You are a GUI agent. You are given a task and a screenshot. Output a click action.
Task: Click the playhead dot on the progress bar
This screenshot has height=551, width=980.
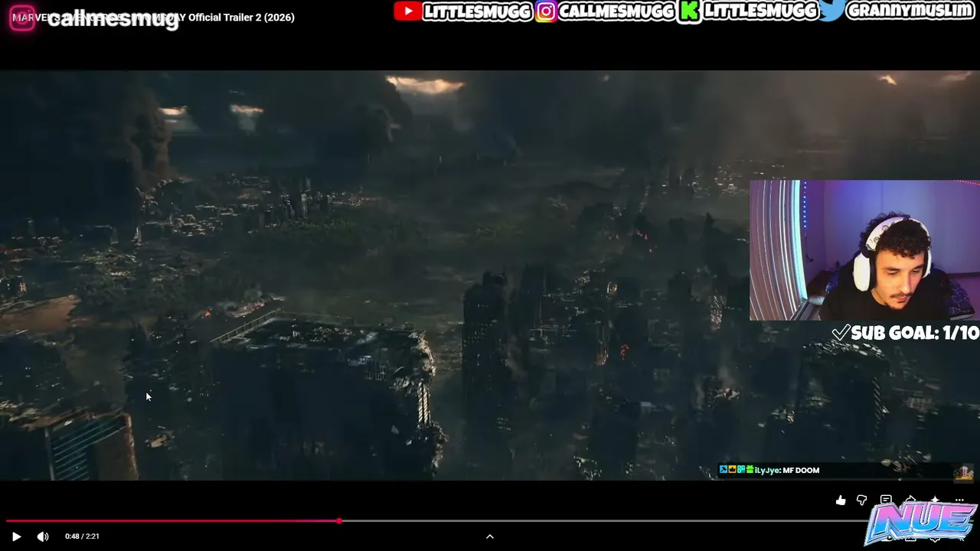(x=338, y=521)
